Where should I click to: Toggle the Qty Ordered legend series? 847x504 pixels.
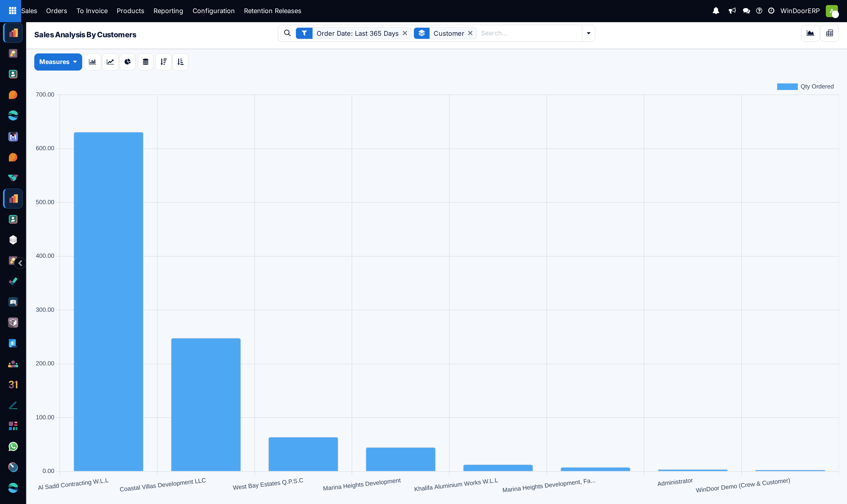pos(805,87)
